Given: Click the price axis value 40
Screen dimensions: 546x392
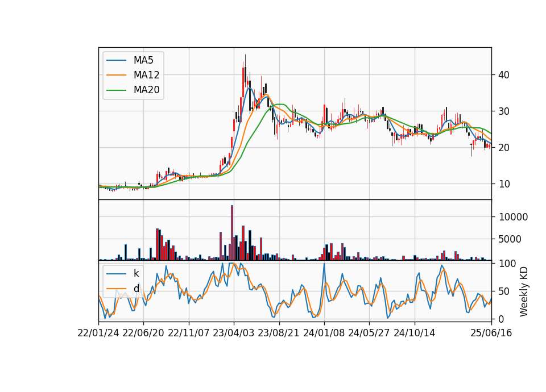Looking at the screenshot, I should click(504, 75).
